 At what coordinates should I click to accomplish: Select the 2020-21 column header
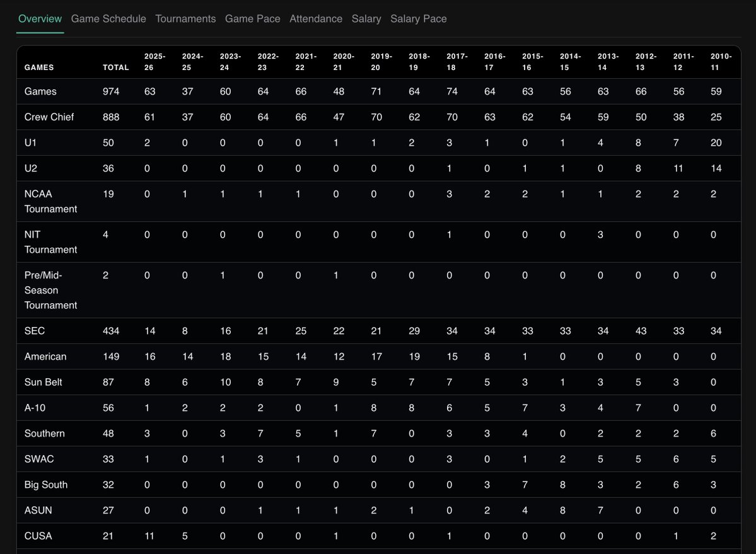pyautogui.click(x=344, y=62)
